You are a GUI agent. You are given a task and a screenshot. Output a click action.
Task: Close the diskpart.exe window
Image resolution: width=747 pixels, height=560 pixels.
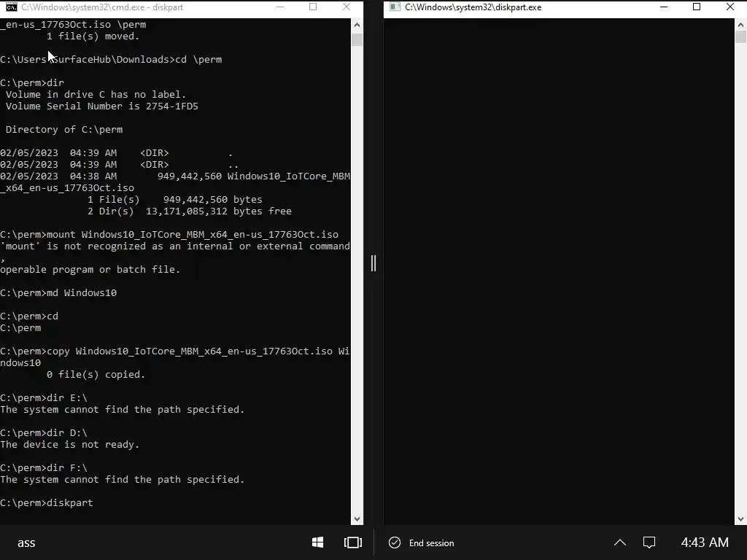click(729, 7)
